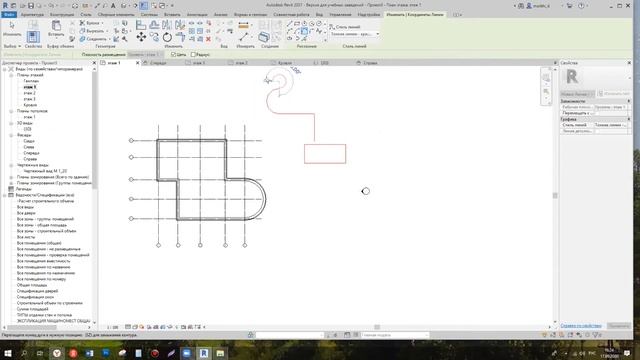This screenshot has width=640, height=360.
Task: Click the Cope (Врезка) geometry button
Action: (91, 23)
